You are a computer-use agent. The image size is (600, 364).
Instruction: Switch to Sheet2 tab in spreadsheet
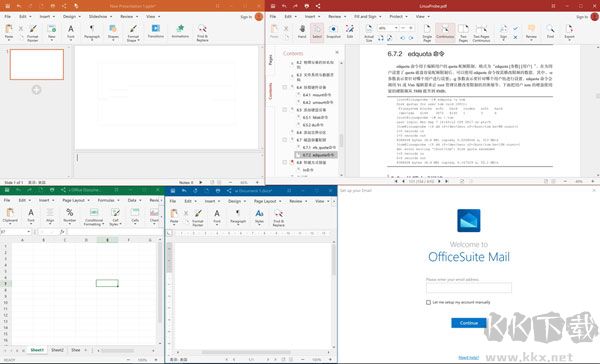[x=57, y=350]
